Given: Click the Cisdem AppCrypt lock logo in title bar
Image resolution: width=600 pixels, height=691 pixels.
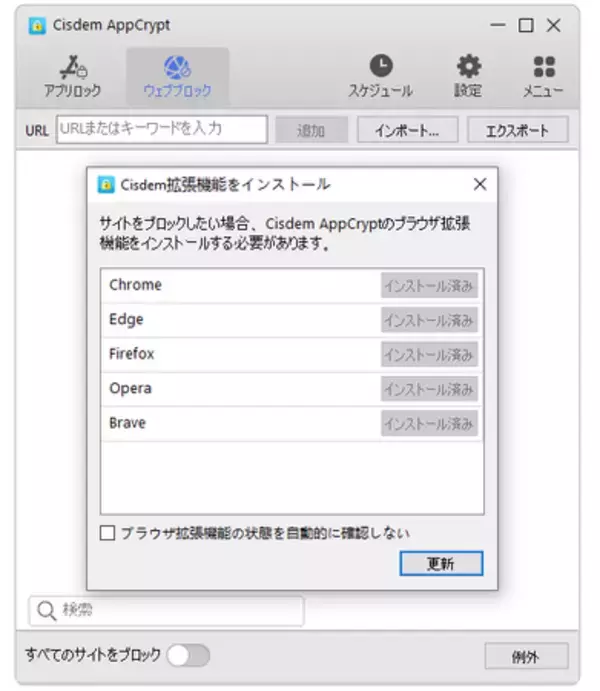Looking at the screenshot, I should coord(38,26).
